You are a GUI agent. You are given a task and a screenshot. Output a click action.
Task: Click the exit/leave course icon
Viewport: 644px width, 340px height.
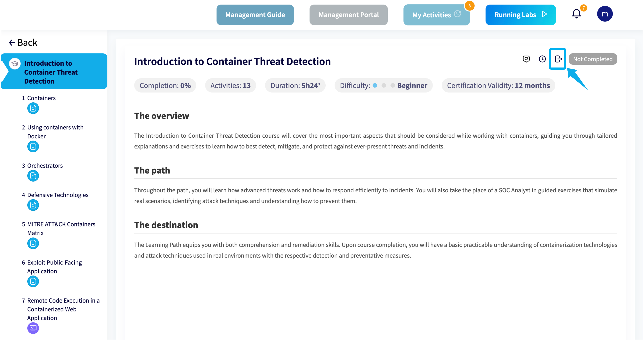(x=558, y=59)
